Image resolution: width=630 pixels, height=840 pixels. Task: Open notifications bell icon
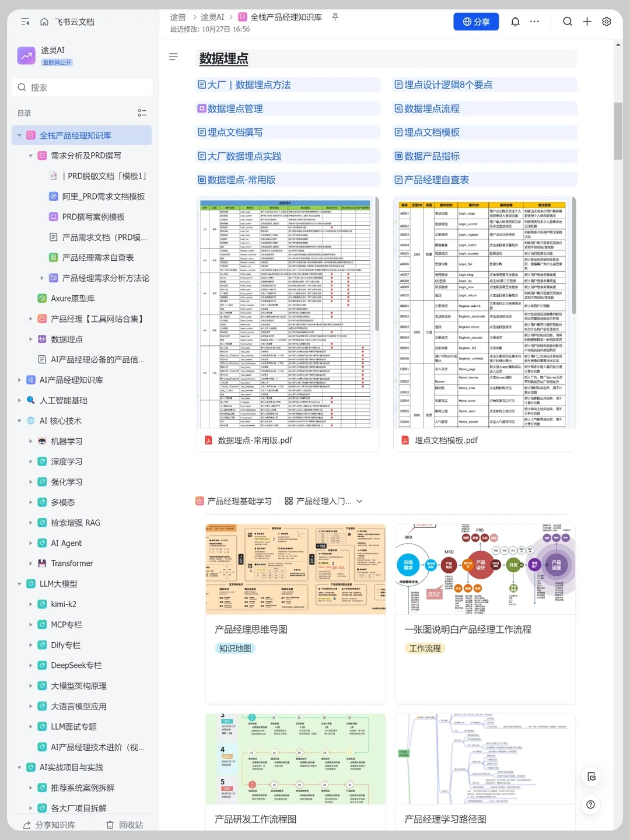tap(515, 22)
